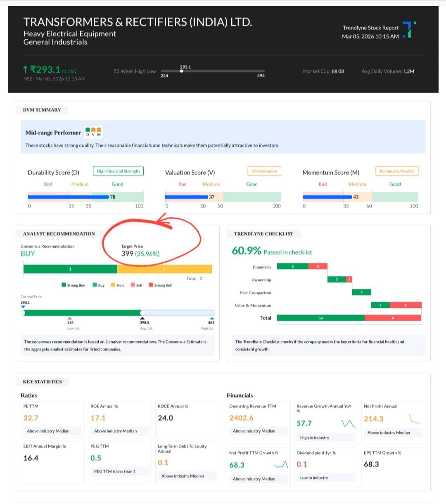Click the 52 Week High Low slider dot
The width and height of the screenshot is (446, 504).
tap(181, 71)
